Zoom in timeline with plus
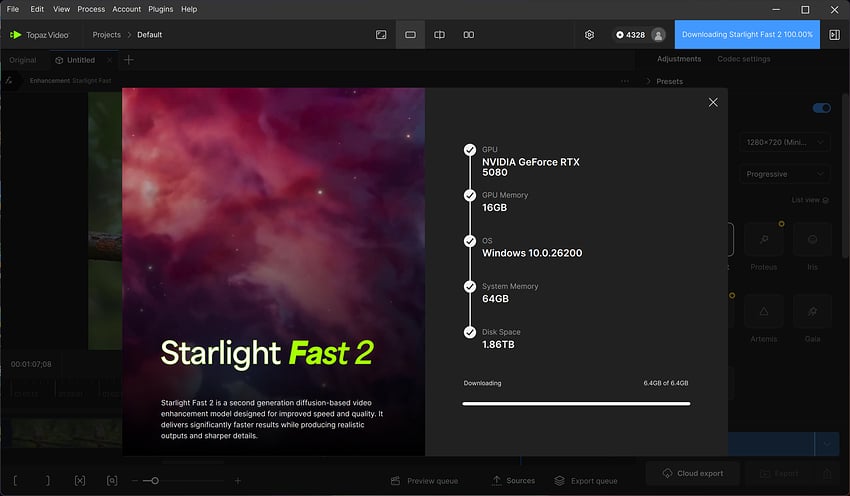This screenshot has width=850, height=496. point(237,481)
